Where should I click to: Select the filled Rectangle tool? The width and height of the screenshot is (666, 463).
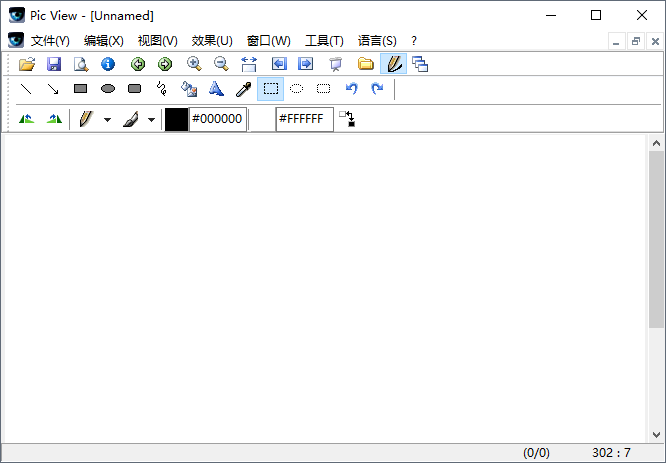coord(80,89)
